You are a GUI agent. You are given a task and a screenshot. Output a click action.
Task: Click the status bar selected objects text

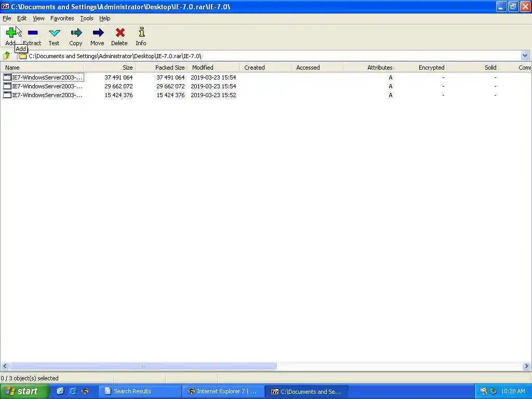(30, 378)
